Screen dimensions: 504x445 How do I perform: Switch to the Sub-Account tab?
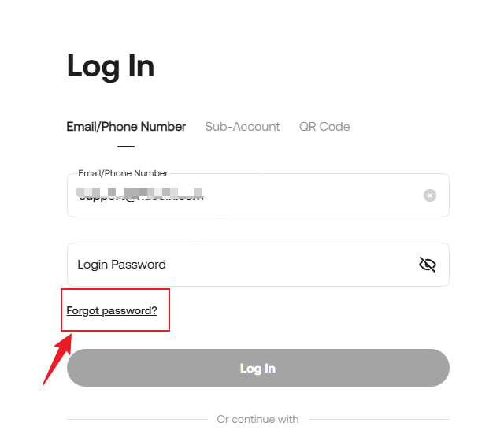click(x=243, y=127)
